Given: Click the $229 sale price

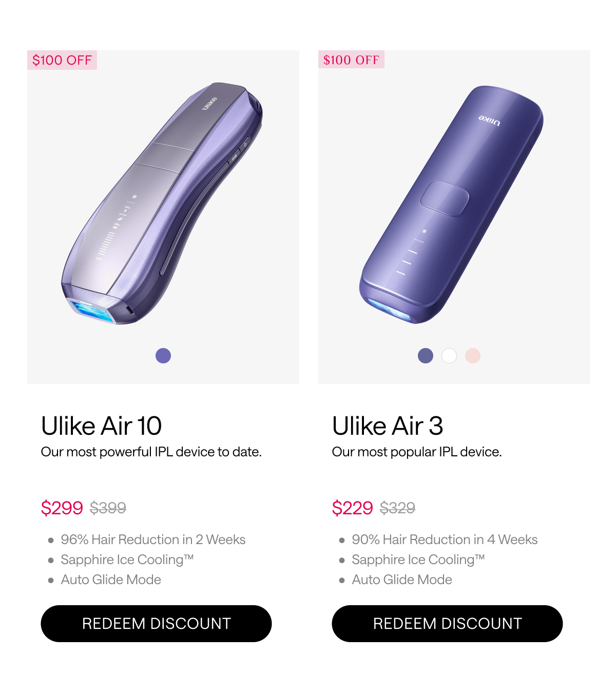Looking at the screenshot, I should tap(352, 508).
